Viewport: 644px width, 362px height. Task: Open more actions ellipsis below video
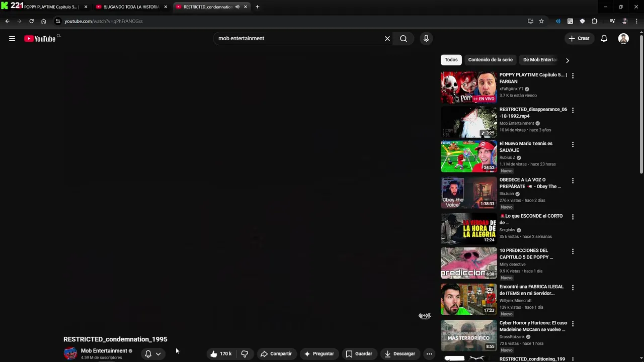[429, 354]
